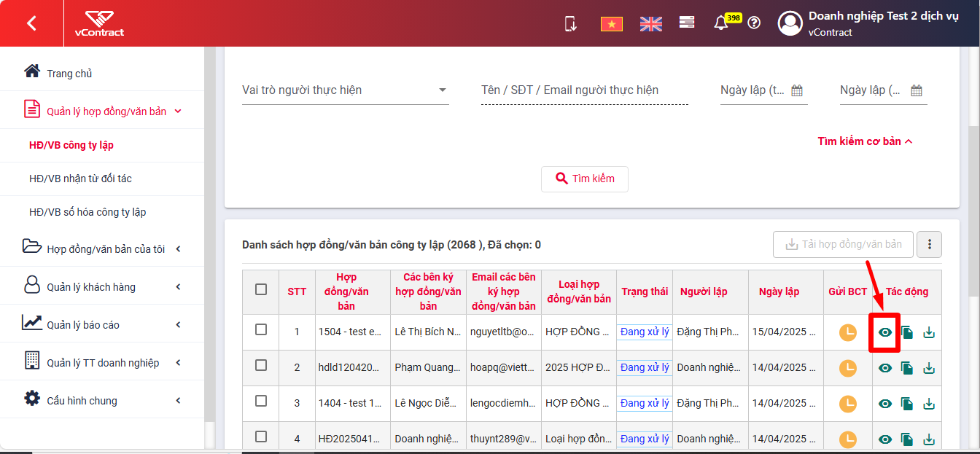Image resolution: width=980 pixels, height=454 pixels.
Task: Expand Quản lý khách hàng menu
Action: coord(102,287)
